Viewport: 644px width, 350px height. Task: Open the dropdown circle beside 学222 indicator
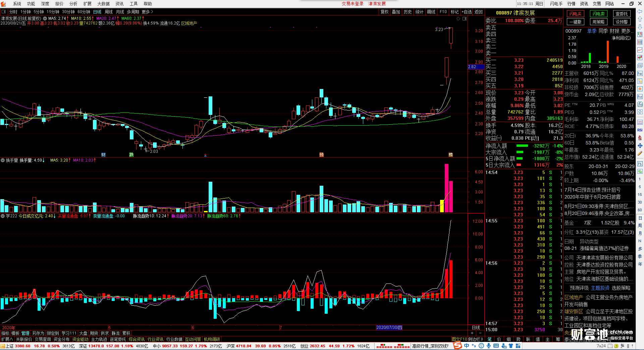pos(3,216)
